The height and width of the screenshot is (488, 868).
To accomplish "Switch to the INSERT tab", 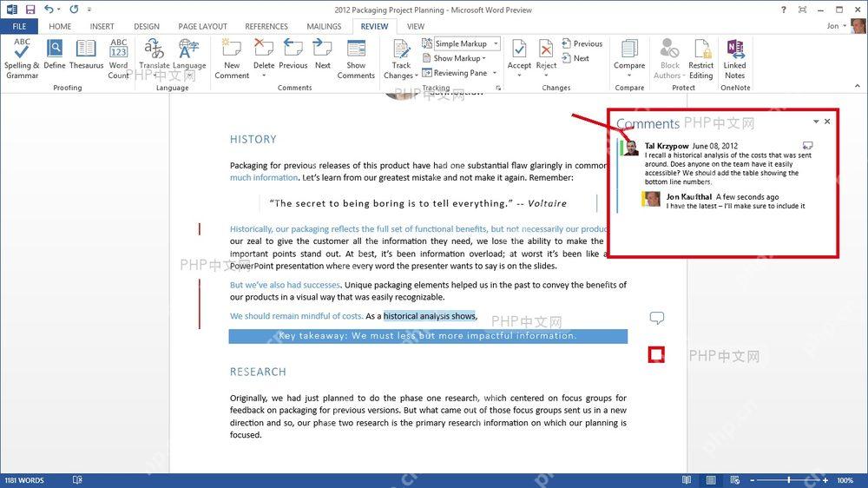I will point(102,26).
